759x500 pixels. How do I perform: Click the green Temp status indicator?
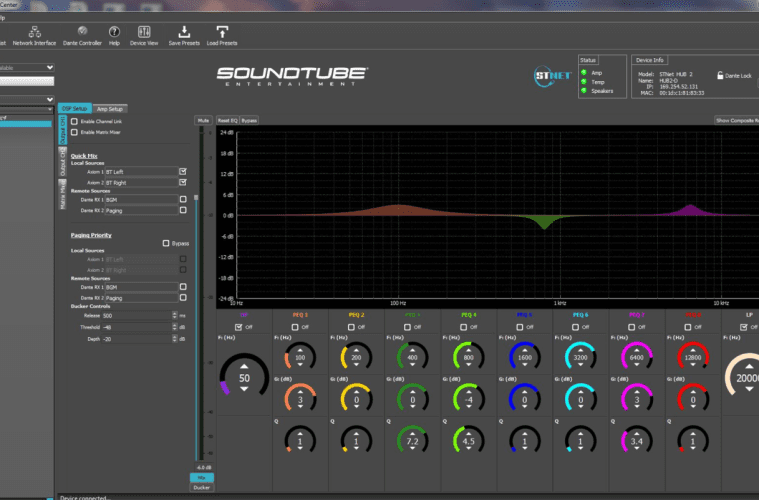[x=584, y=81]
